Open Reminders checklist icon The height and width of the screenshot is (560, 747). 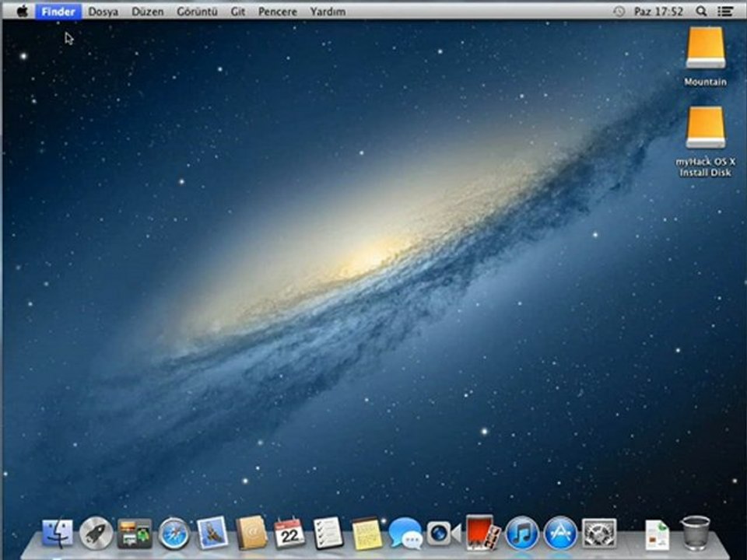(328, 533)
